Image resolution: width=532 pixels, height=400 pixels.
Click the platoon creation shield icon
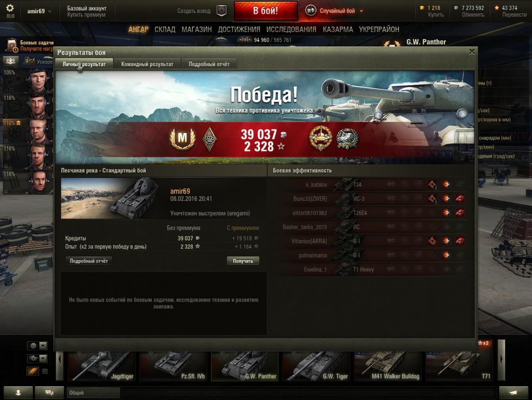[x=221, y=11]
